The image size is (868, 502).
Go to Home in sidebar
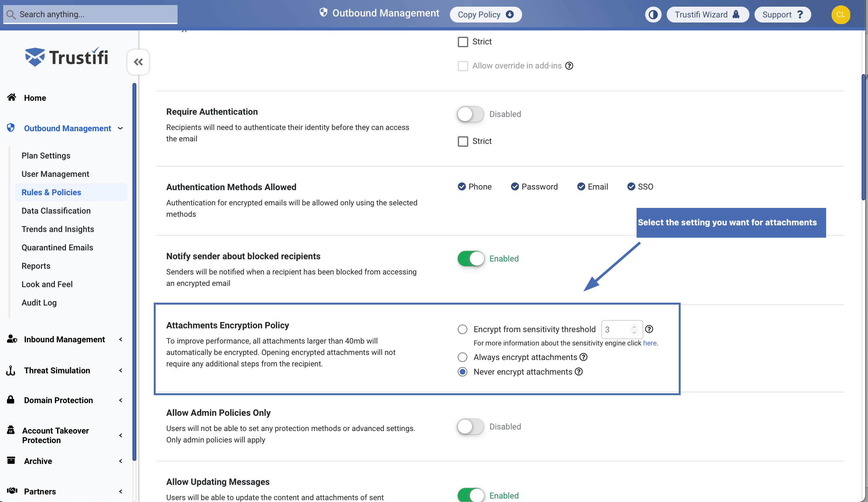pyautogui.click(x=35, y=98)
